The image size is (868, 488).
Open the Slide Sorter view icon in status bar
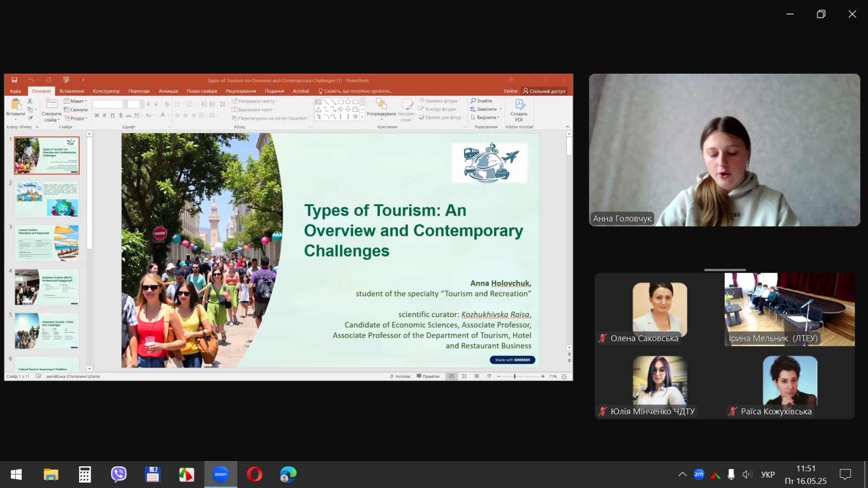tap(464, 376)
